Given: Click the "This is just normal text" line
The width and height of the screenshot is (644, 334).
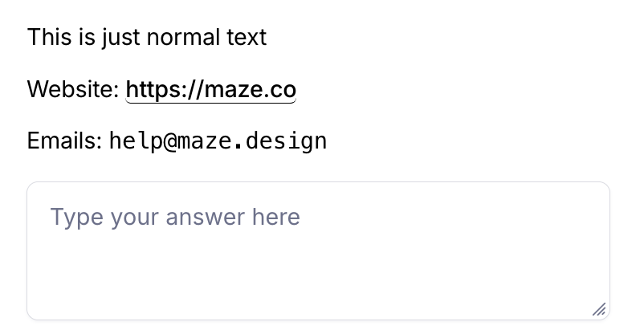Looking at the screenshot, I should (x=147, y=37).
